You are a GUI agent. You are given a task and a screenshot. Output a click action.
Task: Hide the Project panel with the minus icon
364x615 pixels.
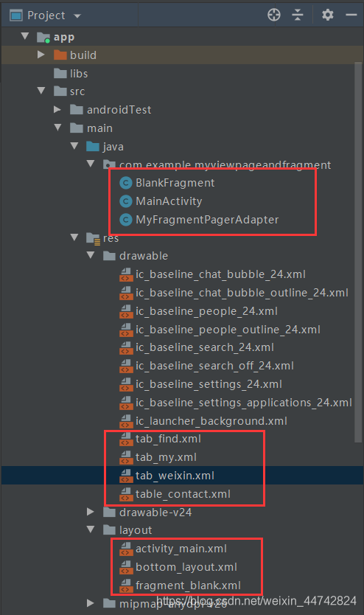point(351,15)
